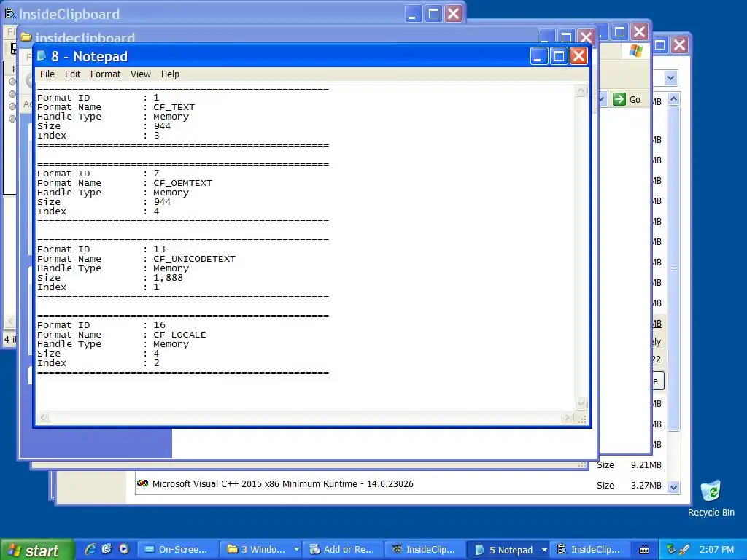This screenshot has width=747, height=560.
Task: Open Notepad's Help menu
Action: click(x=170, y=74)
